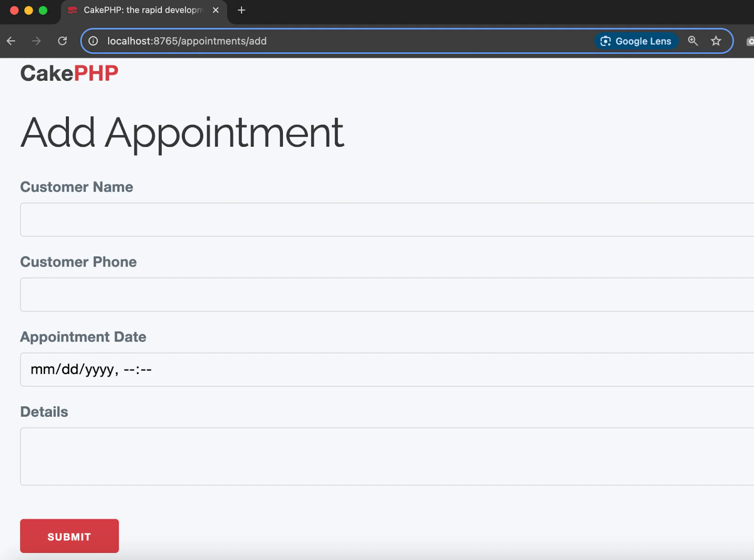This screenshot has width=754, height=560.
Task: Focus the Customer Phone input field
Action: pyautogui.click(x=387, y=295)
